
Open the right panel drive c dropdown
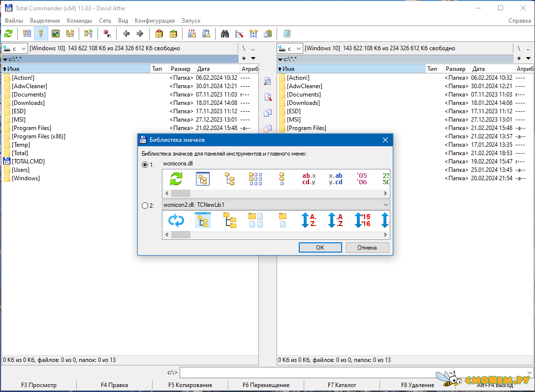290,48
